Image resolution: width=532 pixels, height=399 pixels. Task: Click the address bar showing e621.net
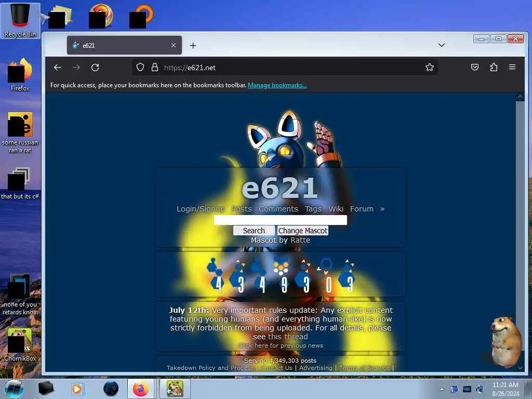click(285, 68)
